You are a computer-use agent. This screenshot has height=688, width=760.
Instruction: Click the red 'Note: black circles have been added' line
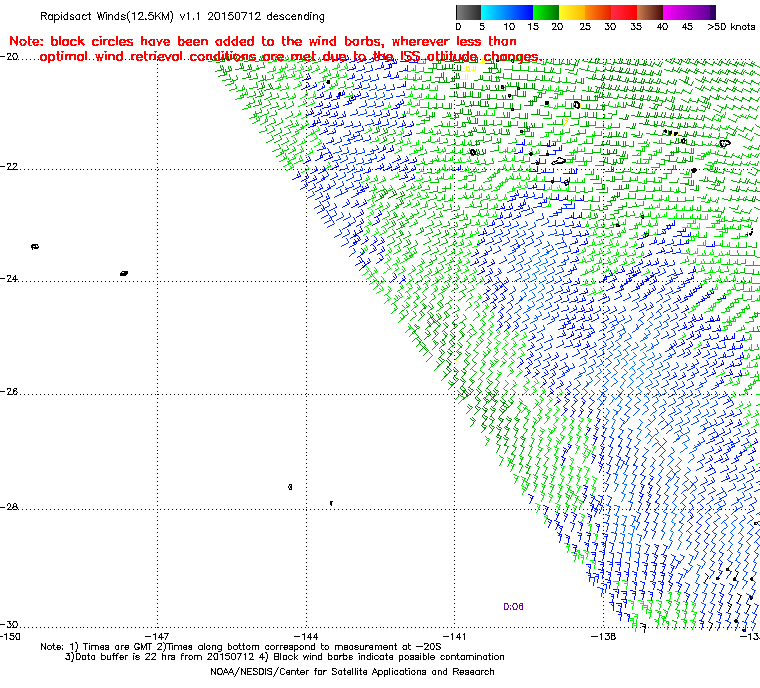coord(263,41)
